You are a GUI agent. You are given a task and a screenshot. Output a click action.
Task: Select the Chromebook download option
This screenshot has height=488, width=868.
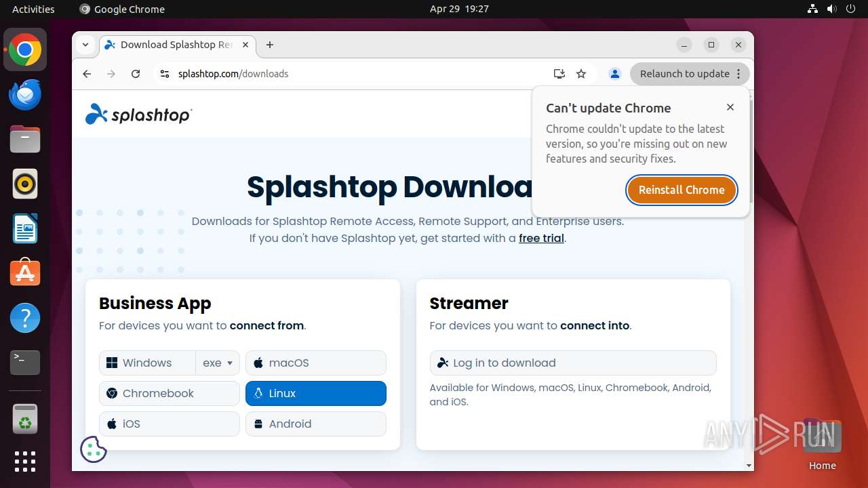170,393
